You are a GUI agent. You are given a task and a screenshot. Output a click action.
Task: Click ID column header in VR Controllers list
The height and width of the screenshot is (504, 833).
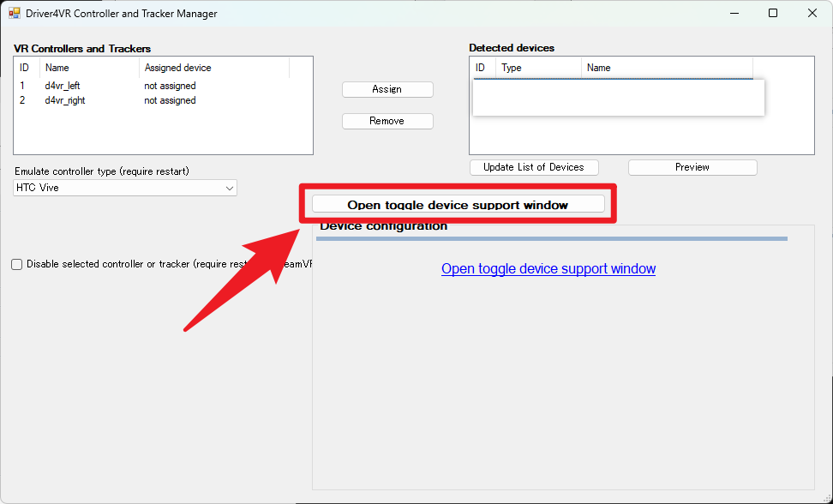tap(27, 68)
